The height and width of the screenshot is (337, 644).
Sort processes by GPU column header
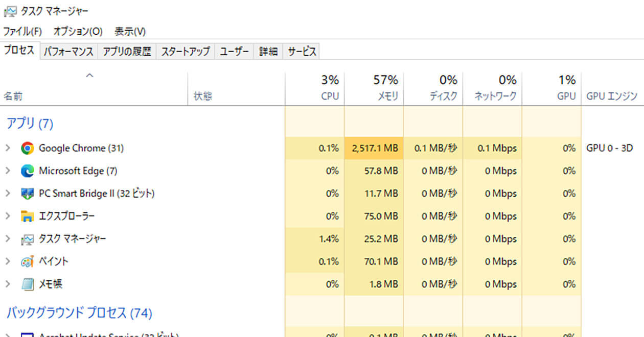point(551,88)
